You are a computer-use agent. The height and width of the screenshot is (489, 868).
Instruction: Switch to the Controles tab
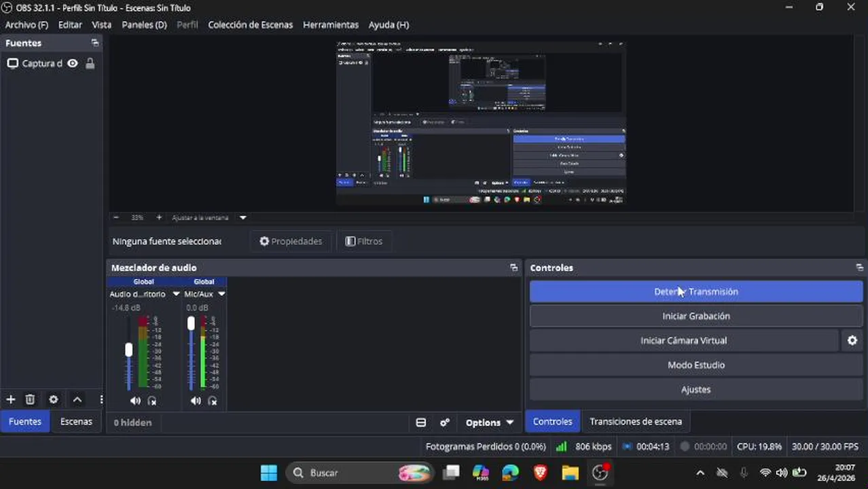pyautogui.click(x=552, y=421)
